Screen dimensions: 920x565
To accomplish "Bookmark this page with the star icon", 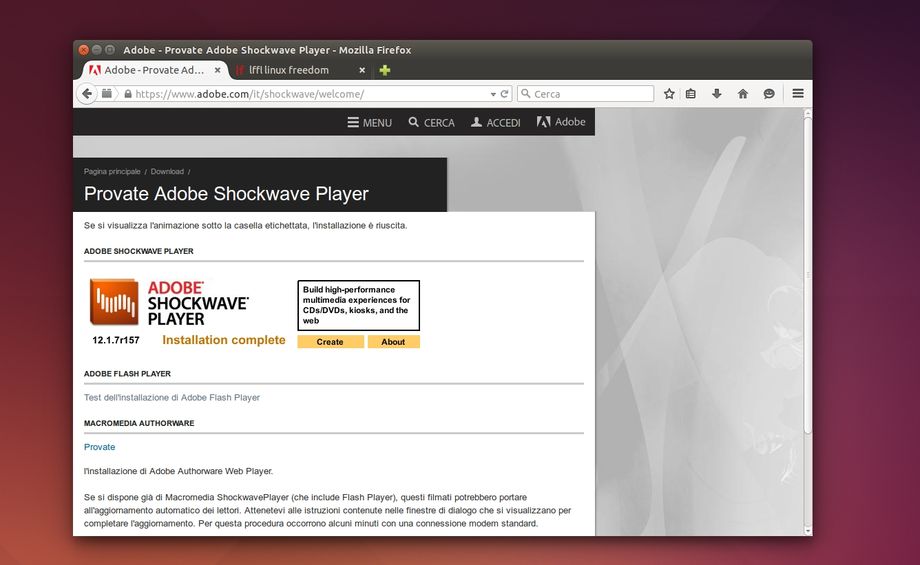I will click(669, 94).
